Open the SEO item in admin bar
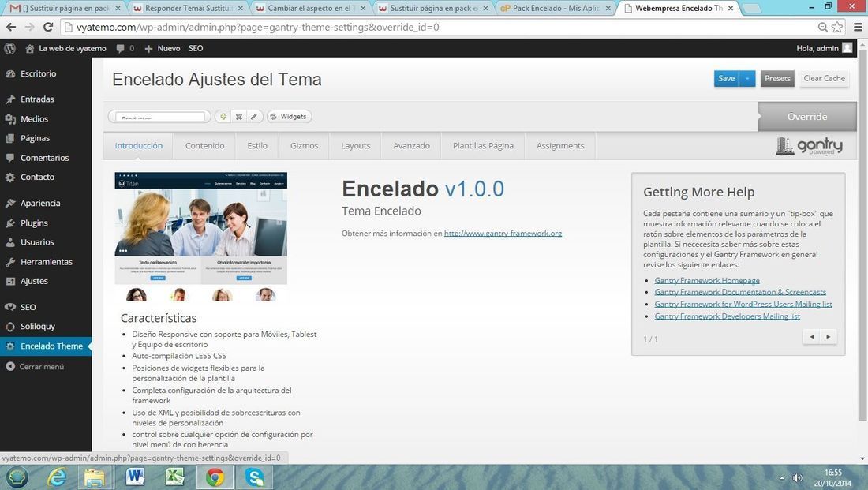Screen dimensions: 868x490 [196, 49]
